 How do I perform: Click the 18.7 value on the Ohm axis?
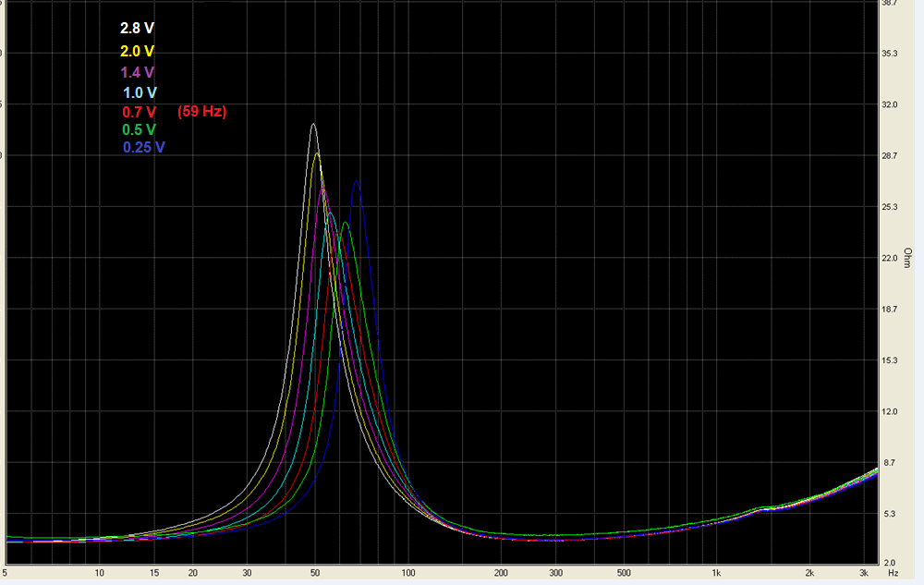click(889, 310)
